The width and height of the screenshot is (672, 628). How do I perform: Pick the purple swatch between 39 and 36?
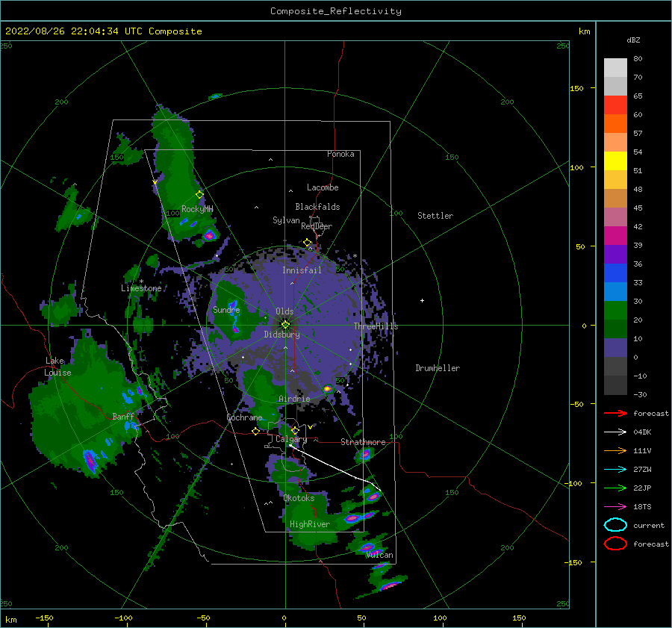coord(615,255)
